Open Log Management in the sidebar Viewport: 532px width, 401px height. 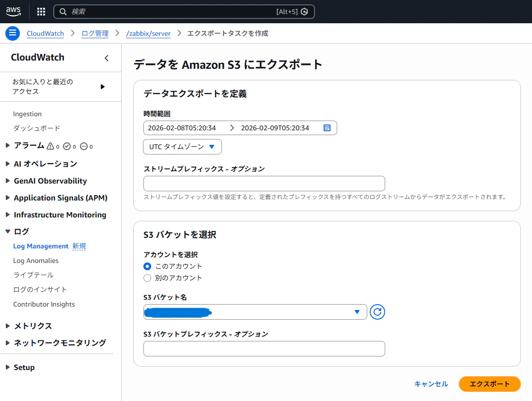(x=41, y=247)
